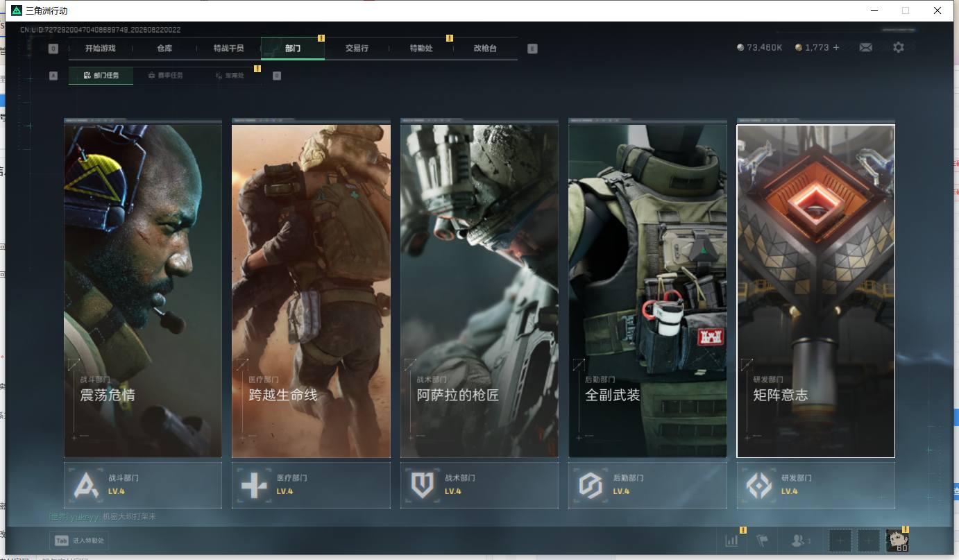Click the 三角洲行动 title bar logo
Screen dimensions: 959x560
click(x=17, y=10)
